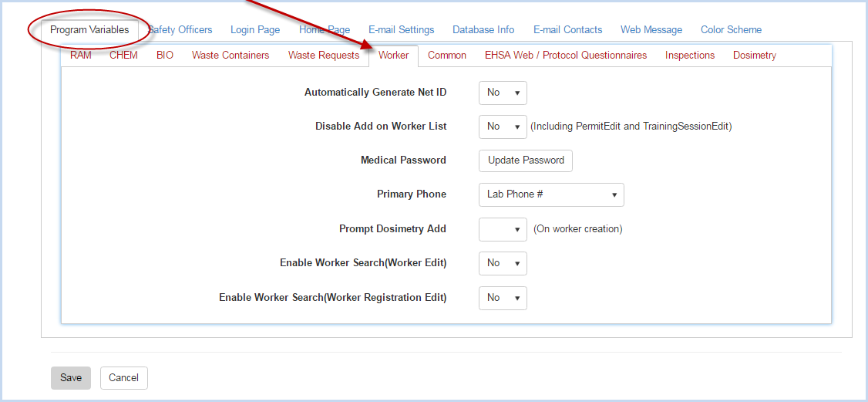Screen dimensions: 868x402
Task: Open the Automatically Generate Net ID dropdown
Action: point(503,93)
